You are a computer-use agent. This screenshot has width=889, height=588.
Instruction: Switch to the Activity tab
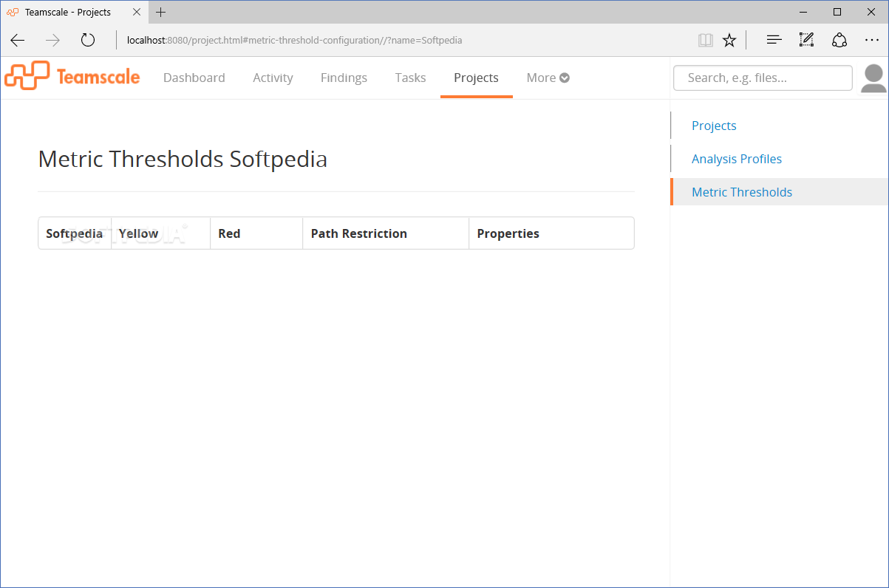(273, 78)
